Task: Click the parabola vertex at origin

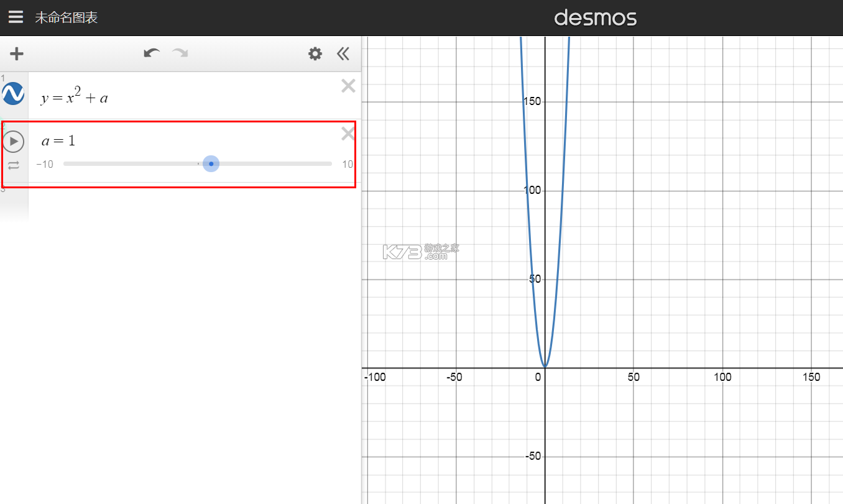Action: click(x=545, y=367)
